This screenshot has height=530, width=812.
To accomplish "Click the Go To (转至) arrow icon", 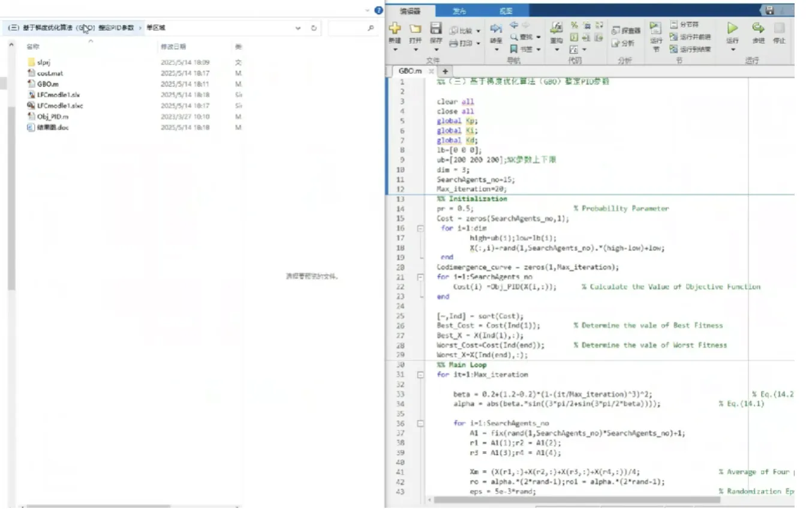I will coord(496,29).
